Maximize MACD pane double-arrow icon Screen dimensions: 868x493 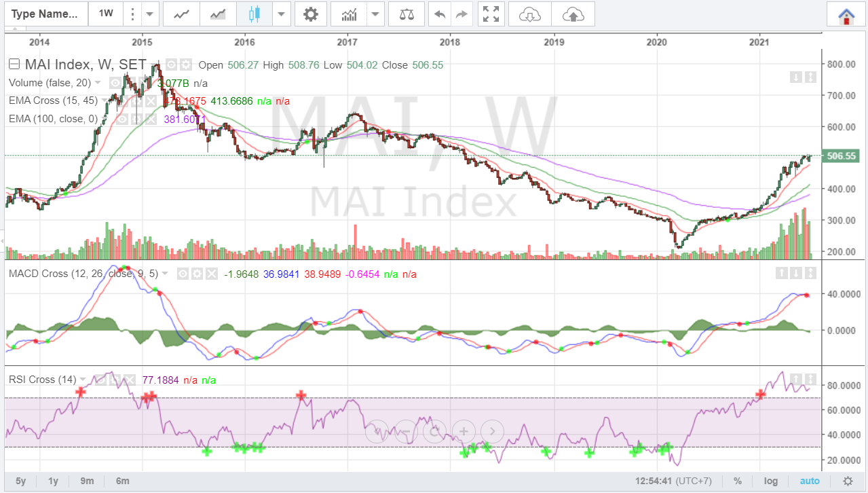coord(810,273)
